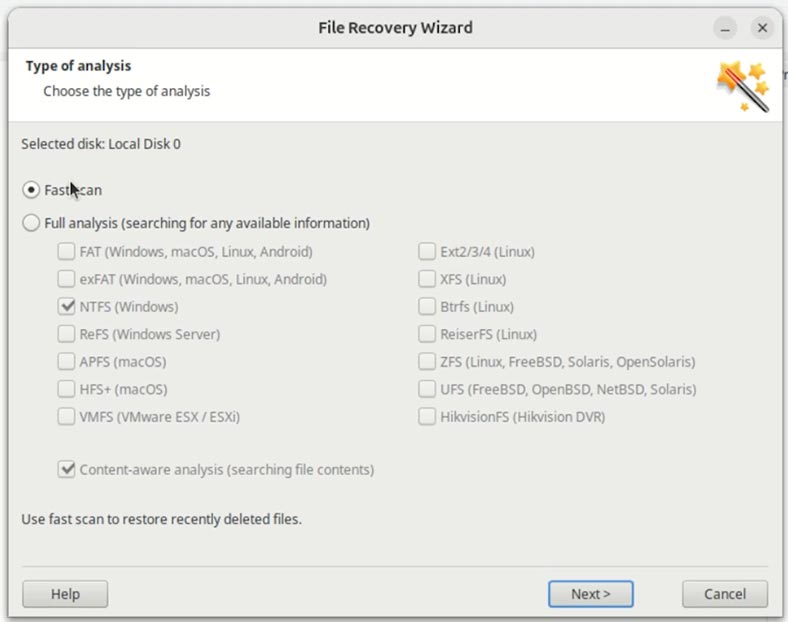Enable the exFAT file system checkbox
Image resolution: width=788 pixels, height=622 pixels.
point(66,279)
